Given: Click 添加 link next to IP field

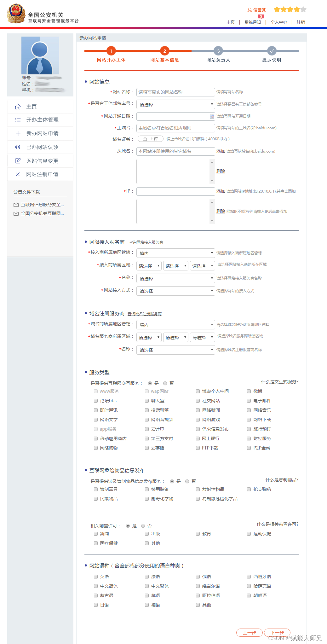Looking at the screenshot, I should [x=221, y=191].
